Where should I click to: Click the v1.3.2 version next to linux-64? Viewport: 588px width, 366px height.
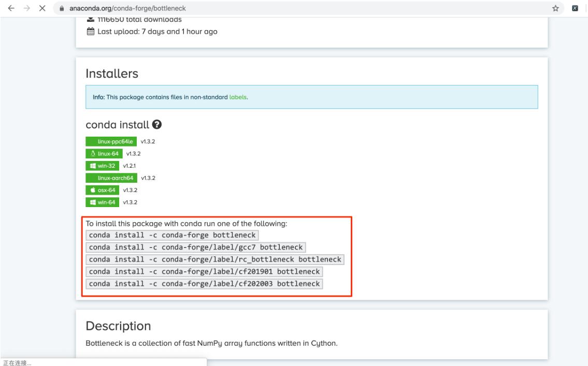point(134,154)
